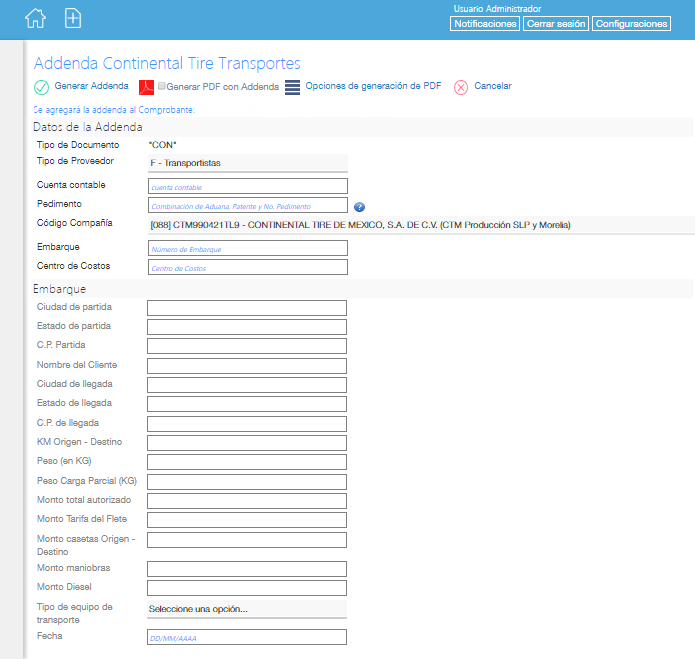Click the Cuenta contable input field
695x659 pixels.
[x=247, y=186]
